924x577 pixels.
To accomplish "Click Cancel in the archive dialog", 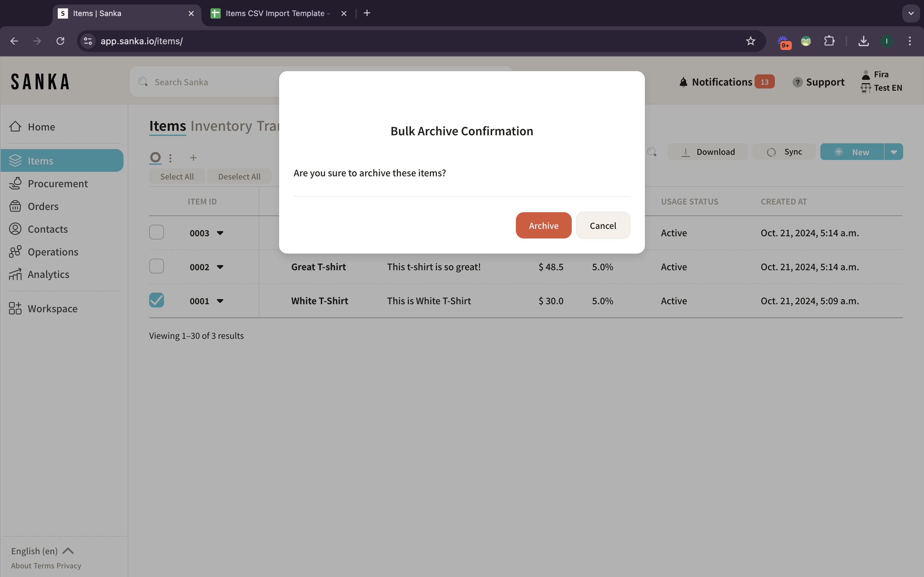I will tap(603, 226).
